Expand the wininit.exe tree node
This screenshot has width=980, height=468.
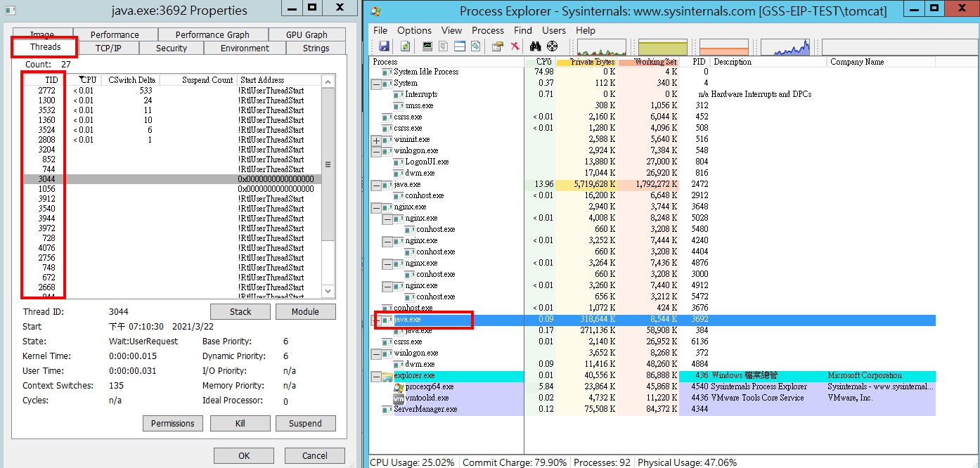[x=376, y=140]
